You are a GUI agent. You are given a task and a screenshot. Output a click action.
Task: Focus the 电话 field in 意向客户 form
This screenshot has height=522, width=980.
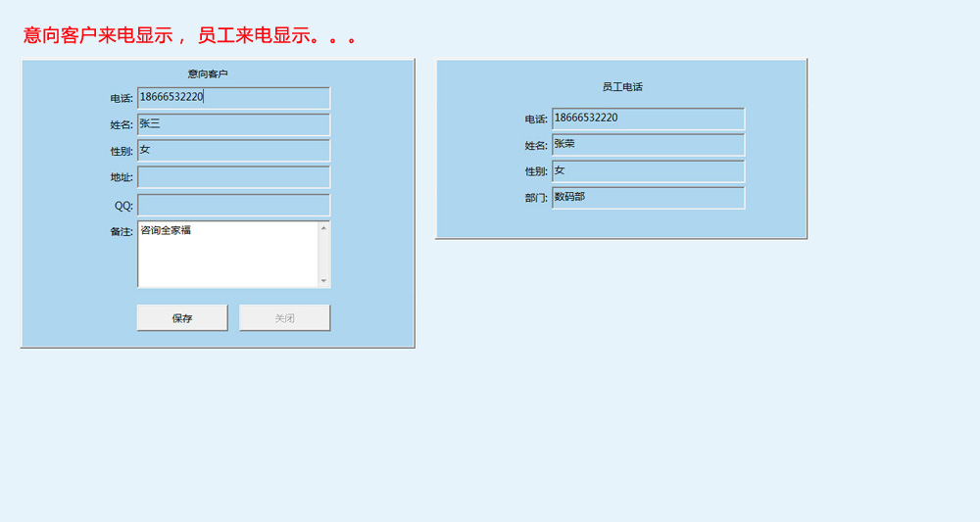coord(233,98)
